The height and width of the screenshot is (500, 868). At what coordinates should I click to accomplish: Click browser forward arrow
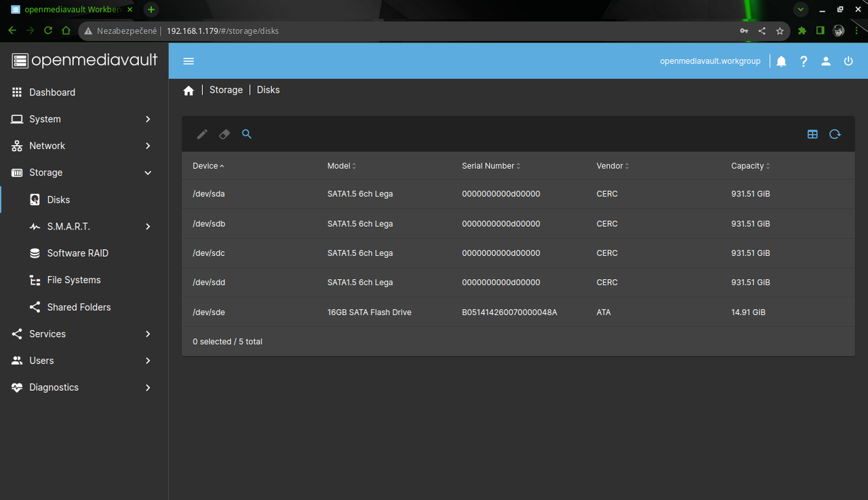[30, 30]
